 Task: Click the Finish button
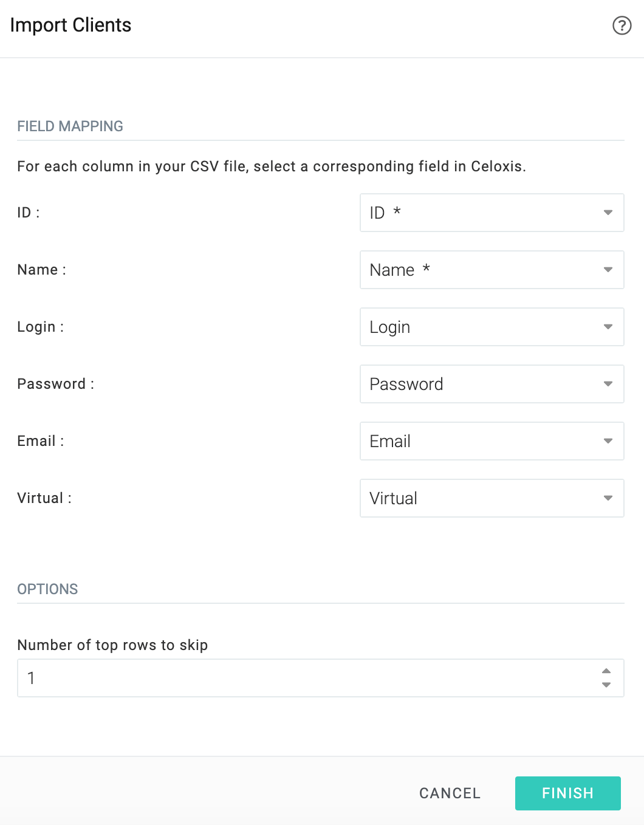click(568, 793)
